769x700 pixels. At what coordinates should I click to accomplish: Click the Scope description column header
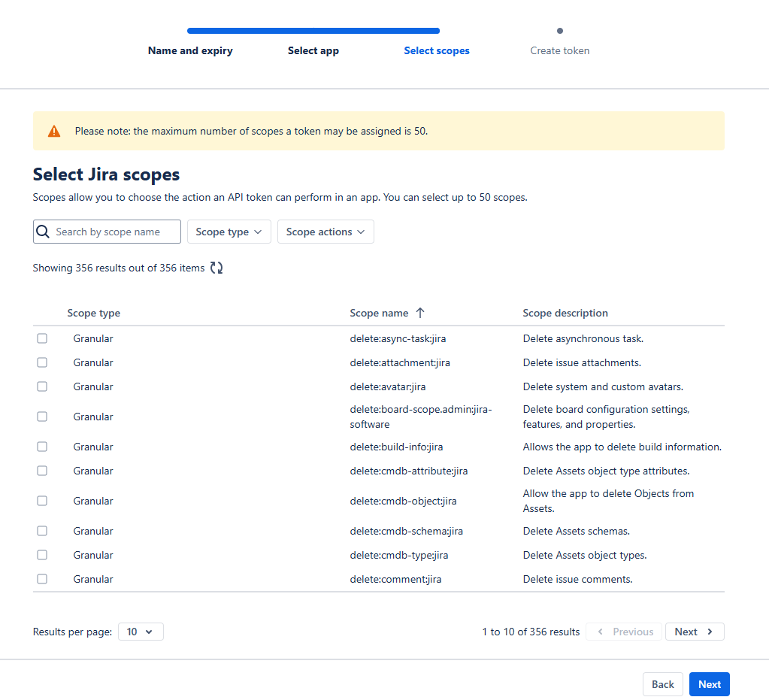565,313
